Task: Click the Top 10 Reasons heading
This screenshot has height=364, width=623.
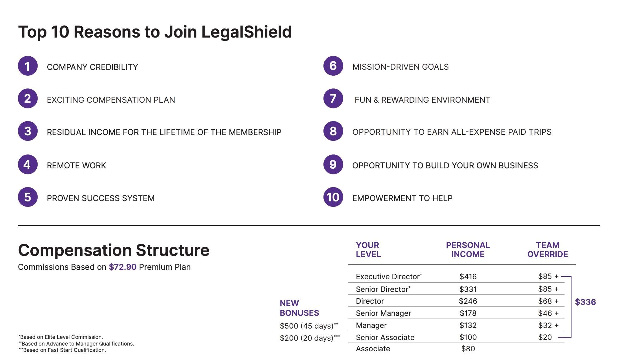Action: 155,32
